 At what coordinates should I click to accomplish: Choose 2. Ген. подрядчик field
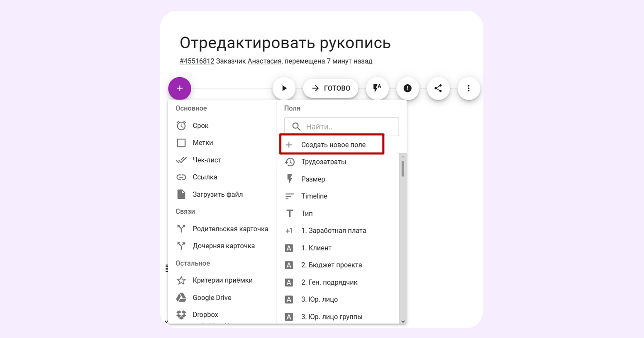coord(338,282)
